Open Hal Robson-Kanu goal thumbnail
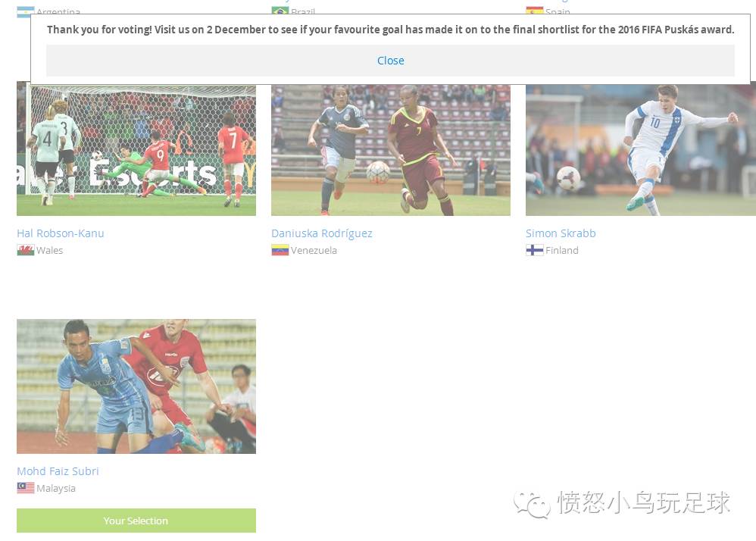Screen dimensions: 756x541 136,149
